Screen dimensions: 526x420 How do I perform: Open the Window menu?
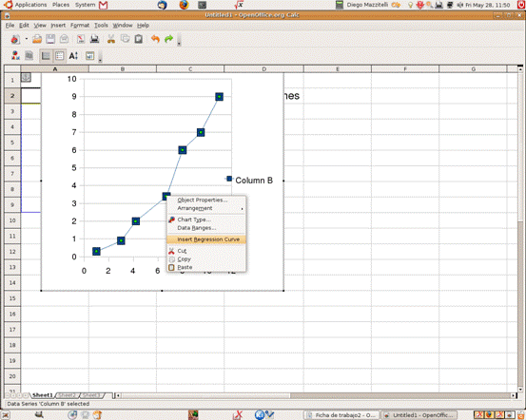point(123,25)
